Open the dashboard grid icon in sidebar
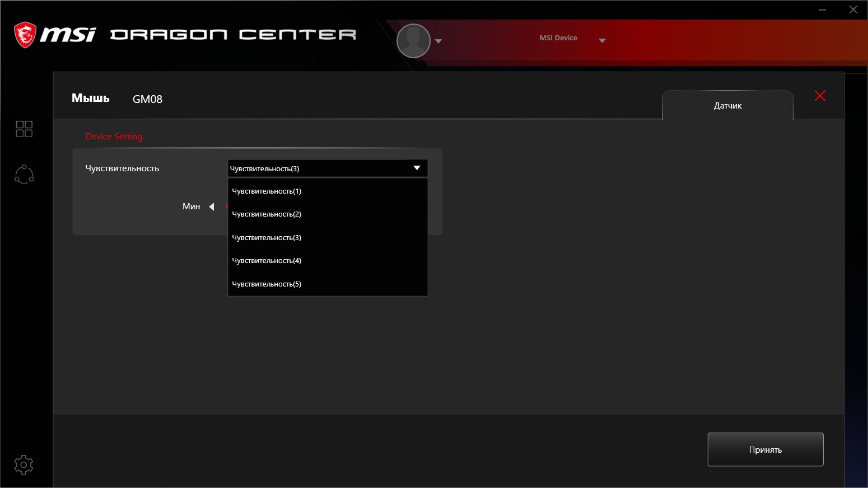Screen dimensions: 868x488 tap(24, 129)
